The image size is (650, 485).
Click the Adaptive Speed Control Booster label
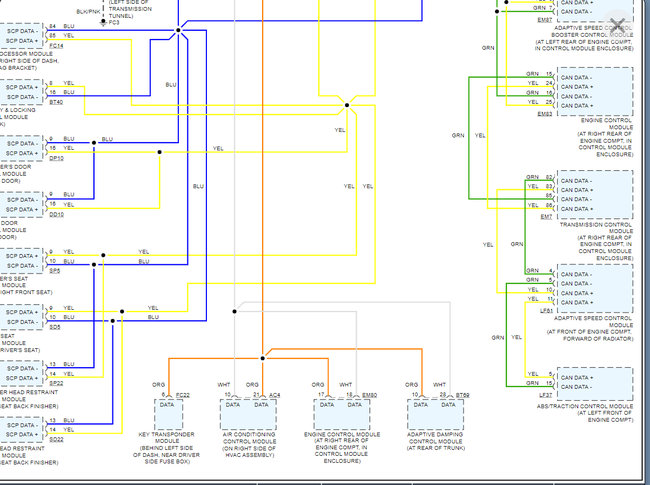coord(584,38)
